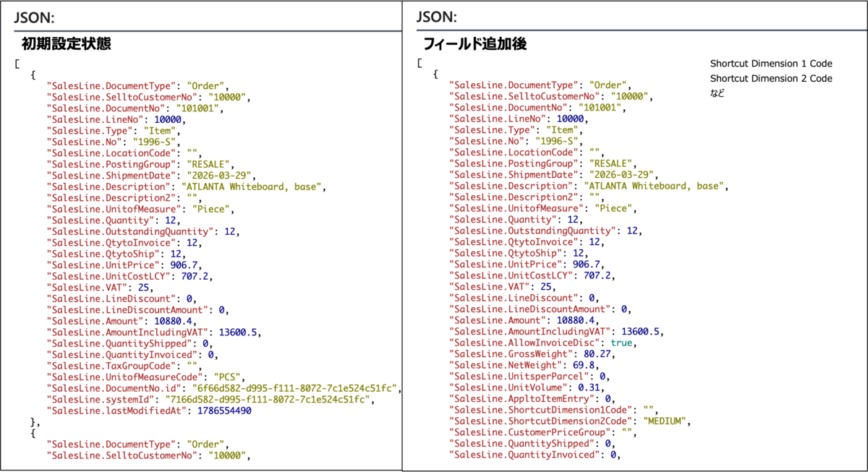Select the "SalesLine.CustomerPriceGroup" key
The height and width of the screenshot is (472, 868).
click(x=529, y=432)
